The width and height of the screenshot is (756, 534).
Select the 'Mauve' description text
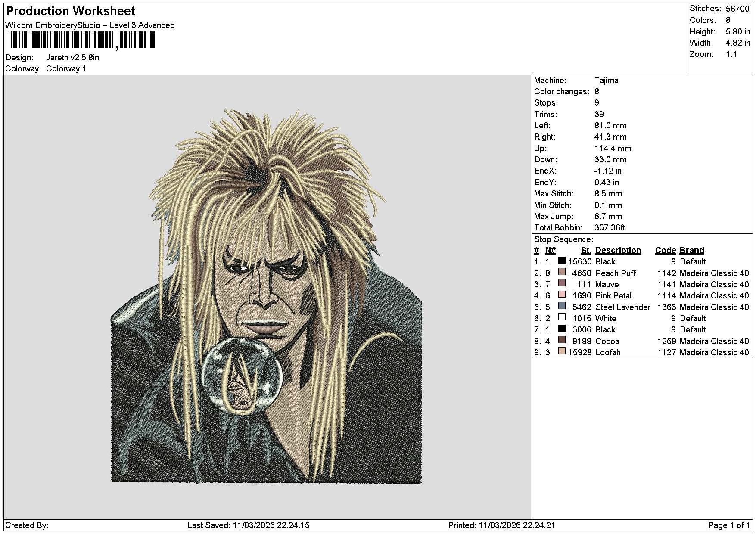pyautogui.click(x=607, y=285)
